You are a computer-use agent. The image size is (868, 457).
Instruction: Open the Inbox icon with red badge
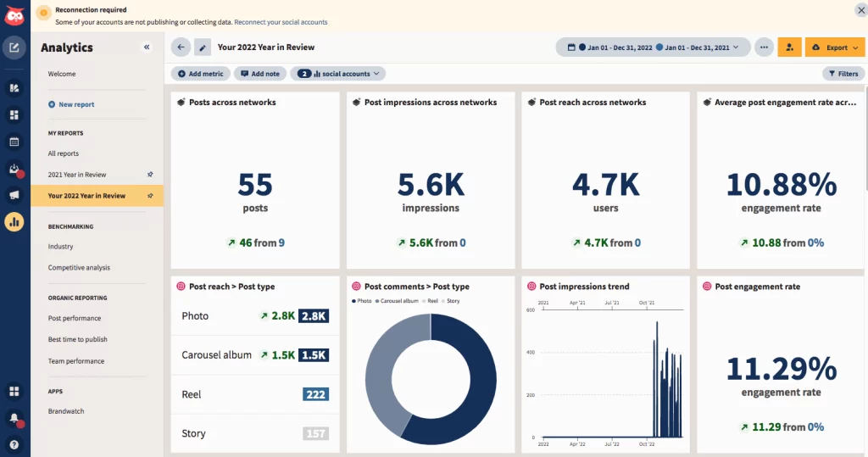14,169
